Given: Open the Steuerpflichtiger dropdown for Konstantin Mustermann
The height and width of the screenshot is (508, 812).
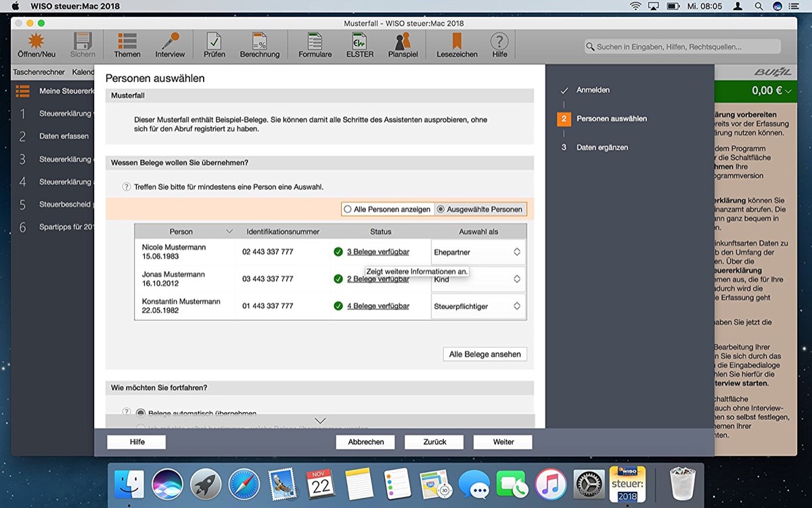Looking at the screenshot, I should 478,306.
